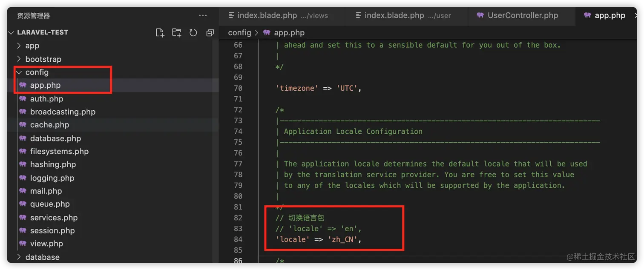The width and height of the screenshot is (644, 270).
Task: Switch to index.blade.php views tab
Action: 281,15
